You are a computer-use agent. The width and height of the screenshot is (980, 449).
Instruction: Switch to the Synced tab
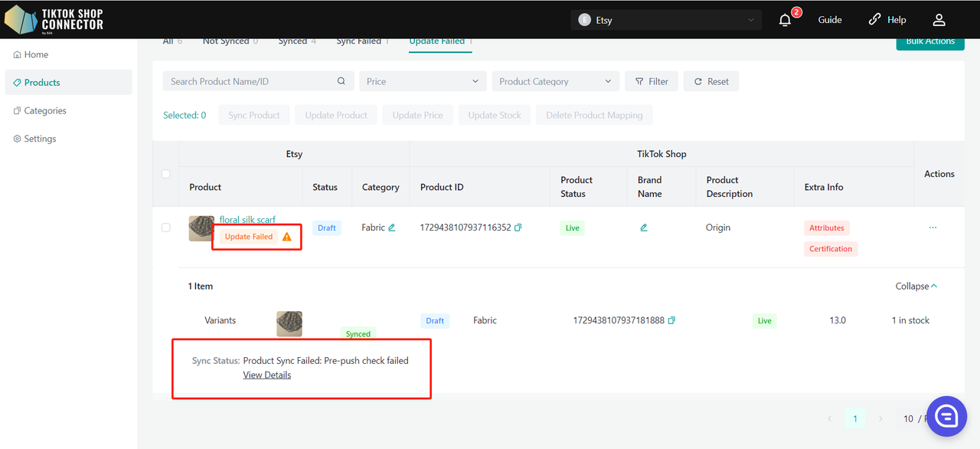(297, 41)
